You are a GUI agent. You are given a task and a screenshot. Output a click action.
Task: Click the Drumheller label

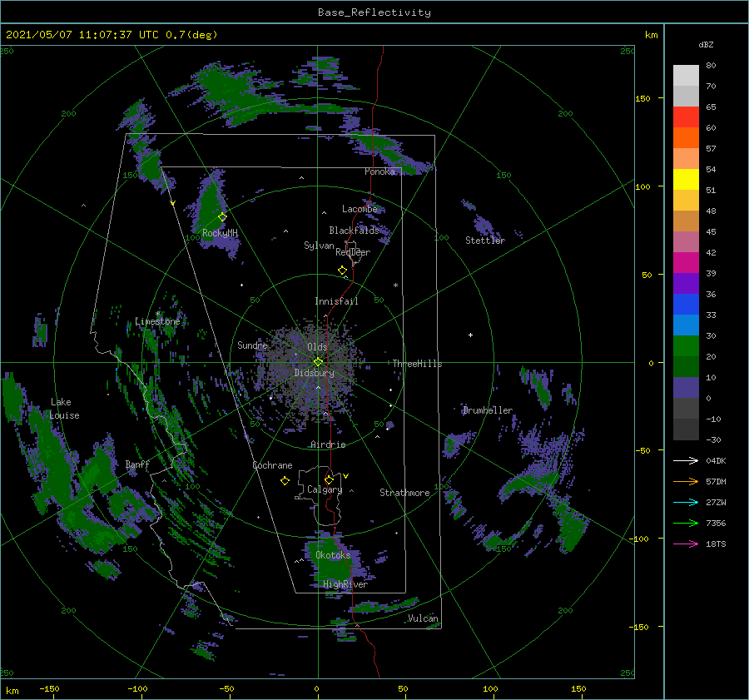coord(488,410)
